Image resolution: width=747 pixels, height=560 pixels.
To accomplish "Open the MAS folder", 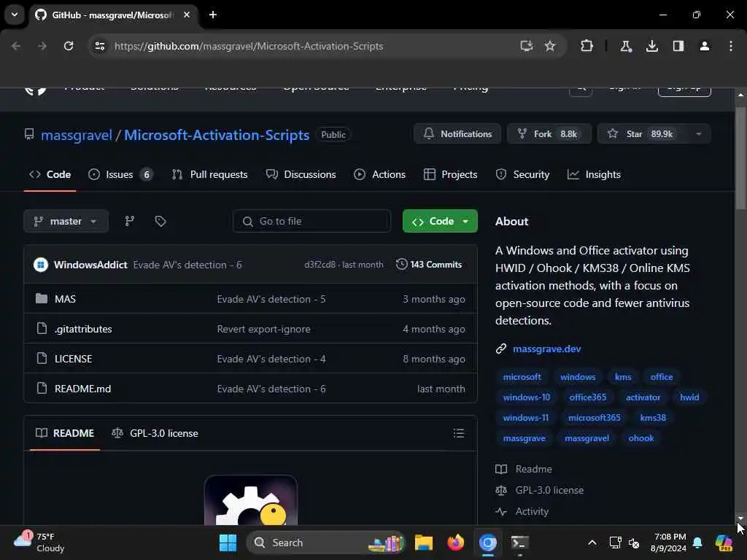I will (65, 299).
